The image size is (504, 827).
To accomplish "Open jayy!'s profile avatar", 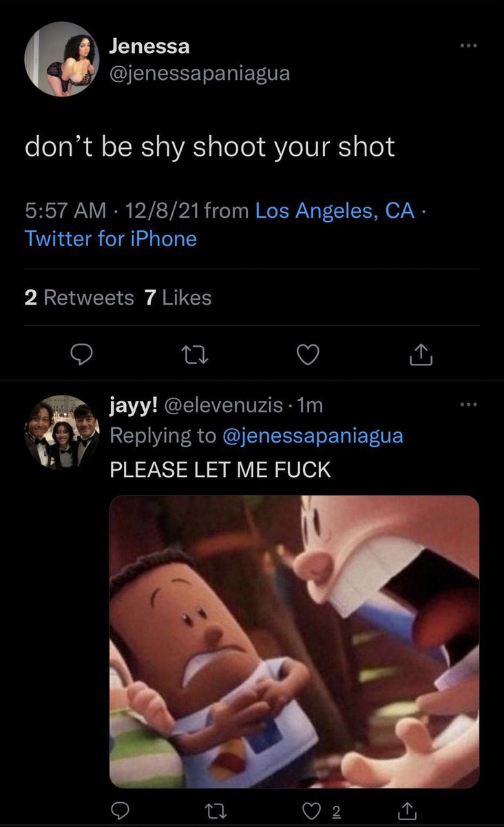I will [x=62, y=433].
